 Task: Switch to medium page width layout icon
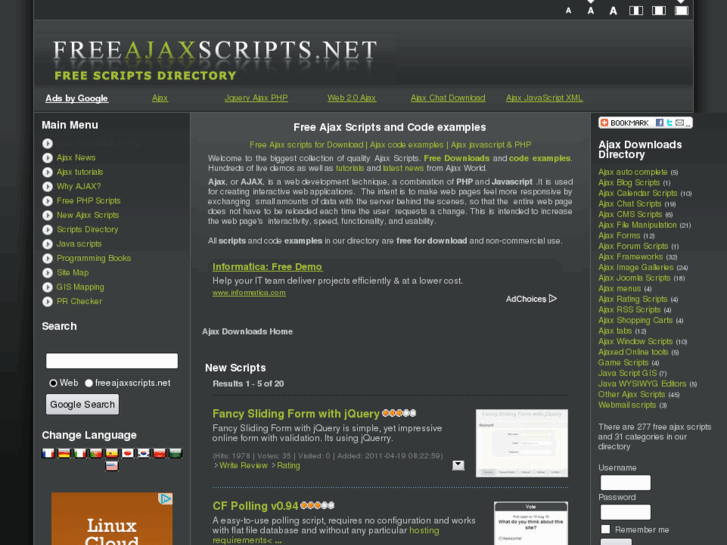(658, 11)
